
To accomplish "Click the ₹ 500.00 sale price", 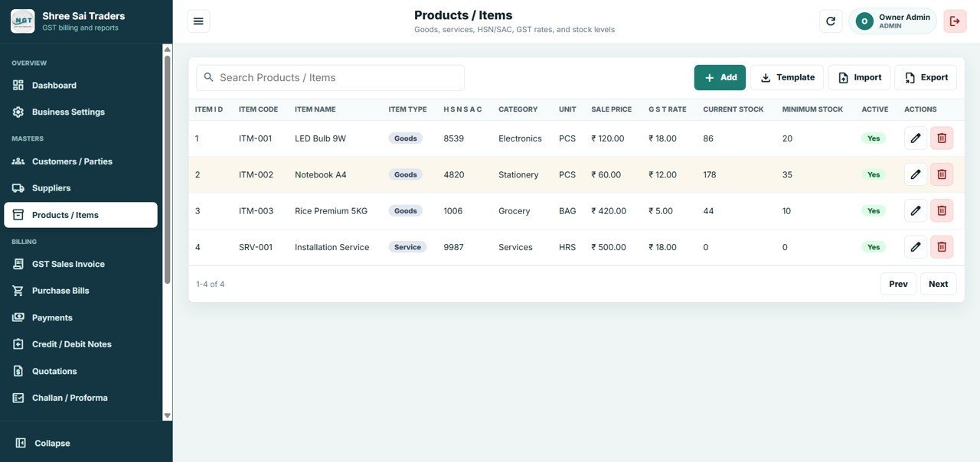I will tap(609, 247).
